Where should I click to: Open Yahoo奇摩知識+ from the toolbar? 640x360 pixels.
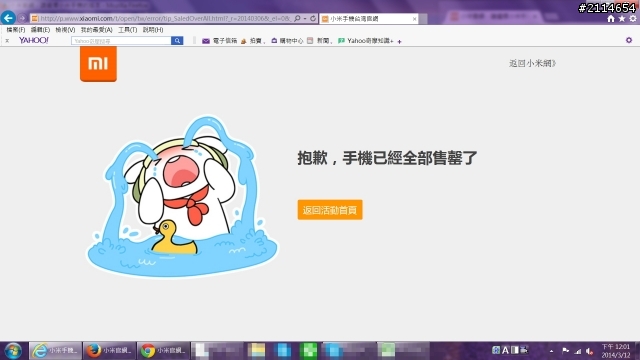click(x=366, y=40)
